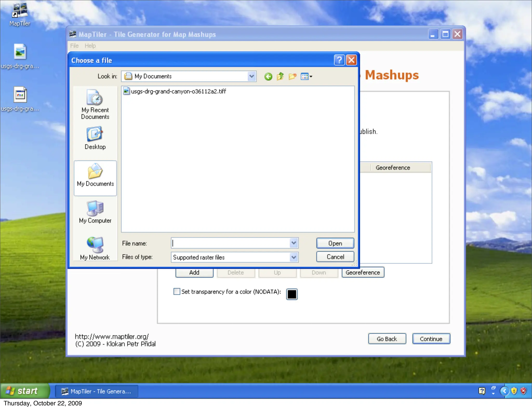The image size is (532, 409).
Task: Click the green Back arrow icon
Action: pyautogui.click(x=268, y=77)
